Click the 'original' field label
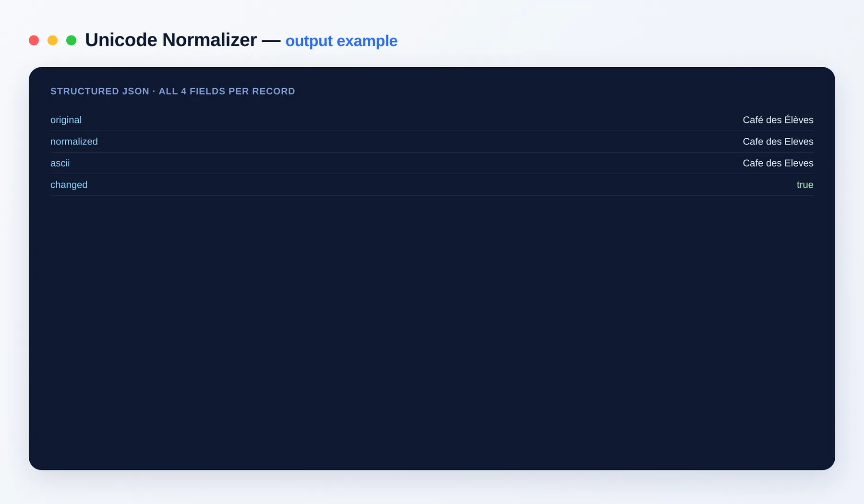 pos(66,120)
